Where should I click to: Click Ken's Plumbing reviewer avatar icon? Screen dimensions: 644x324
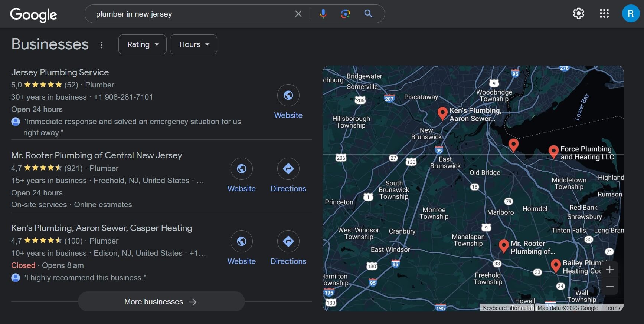(x=16, y=278)
